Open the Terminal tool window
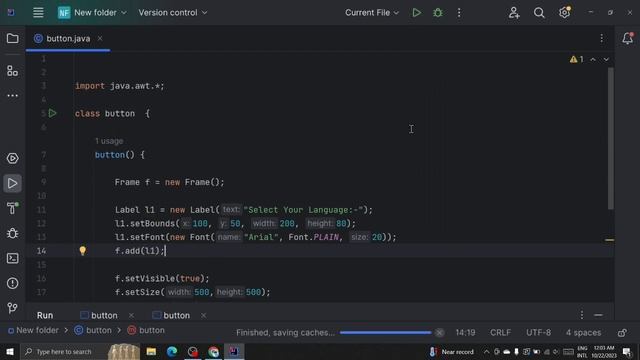Screen dimensions: 640x360 click(12, 258)
